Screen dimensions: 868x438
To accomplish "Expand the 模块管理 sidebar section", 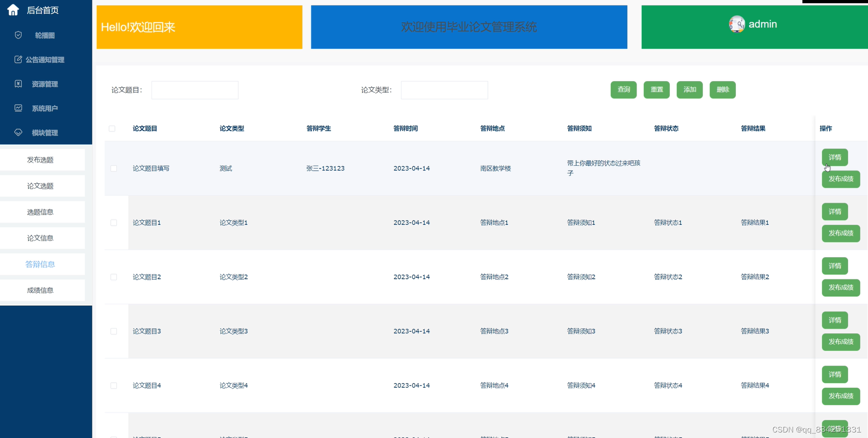I will (45, 132).
